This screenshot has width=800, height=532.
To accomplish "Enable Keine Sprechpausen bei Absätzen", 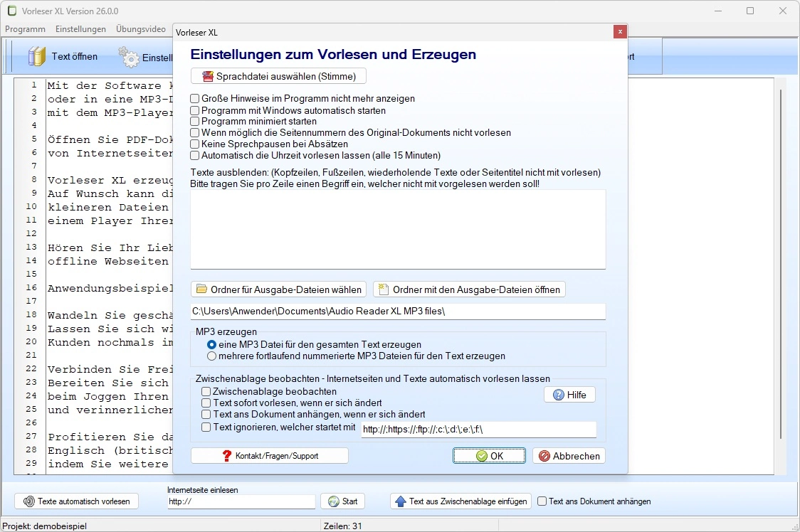I will click(x=195, y=144).
